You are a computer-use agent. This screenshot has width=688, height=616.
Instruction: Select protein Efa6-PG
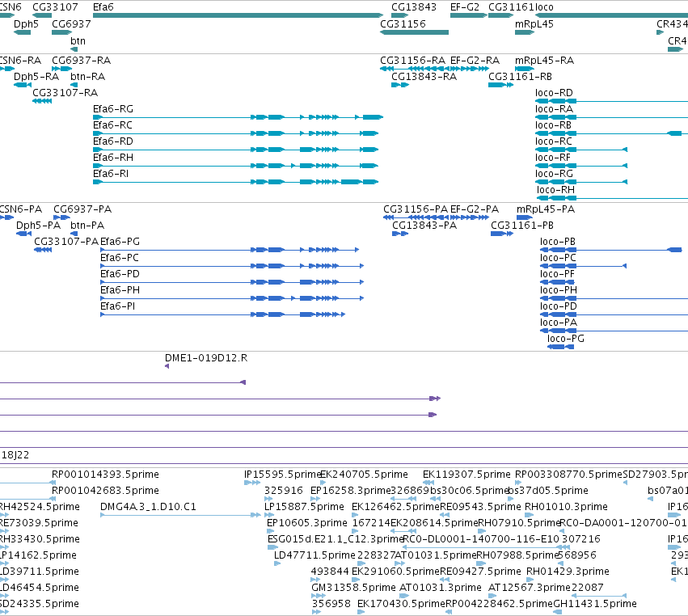coord(230,250)
